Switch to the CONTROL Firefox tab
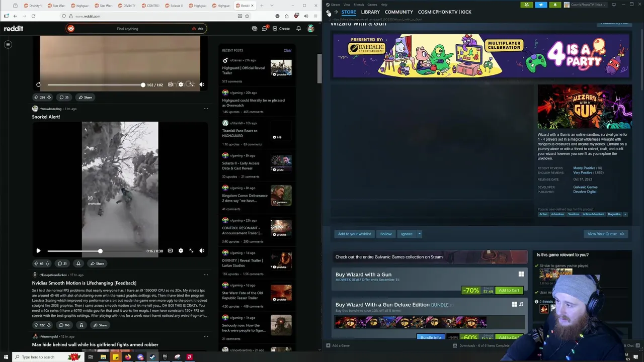Viewport: 644px width, 362px height. pyautogui.click(x=150, y=6)
